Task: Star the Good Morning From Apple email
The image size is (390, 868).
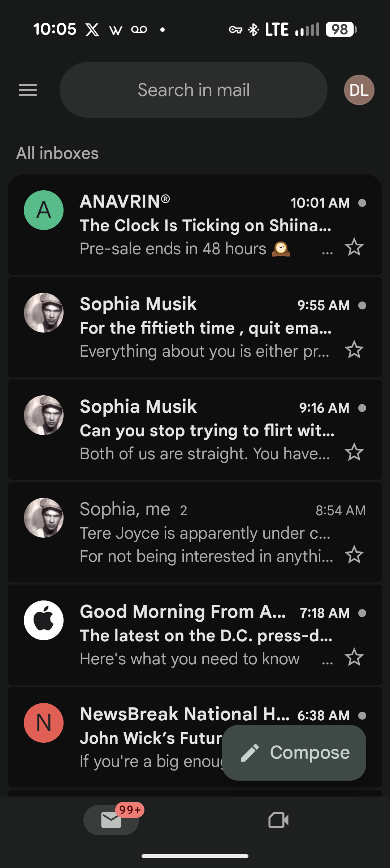Action: (354, 657)
